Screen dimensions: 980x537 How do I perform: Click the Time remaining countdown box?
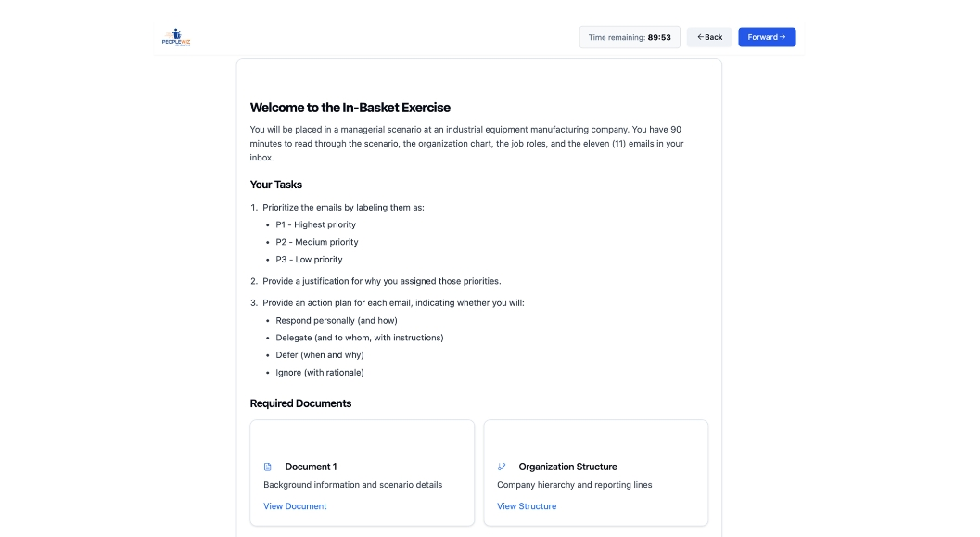tap(630, 37)
